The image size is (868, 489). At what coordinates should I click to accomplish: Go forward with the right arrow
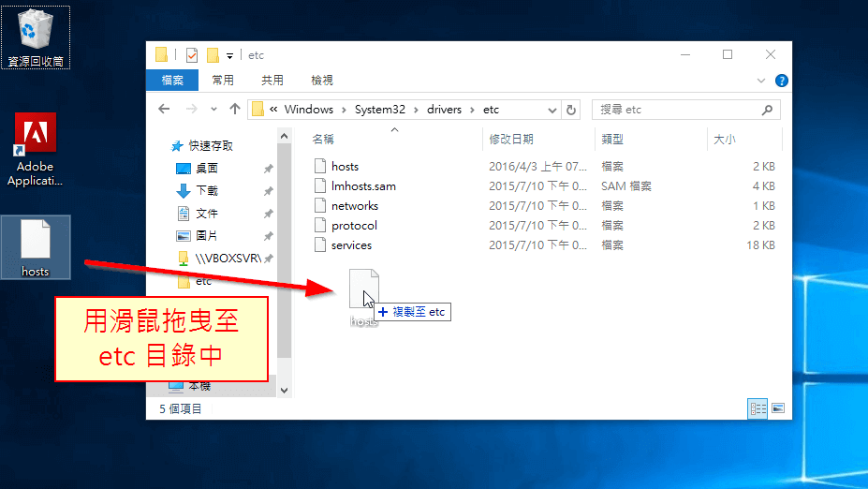[x=192, y=109]
